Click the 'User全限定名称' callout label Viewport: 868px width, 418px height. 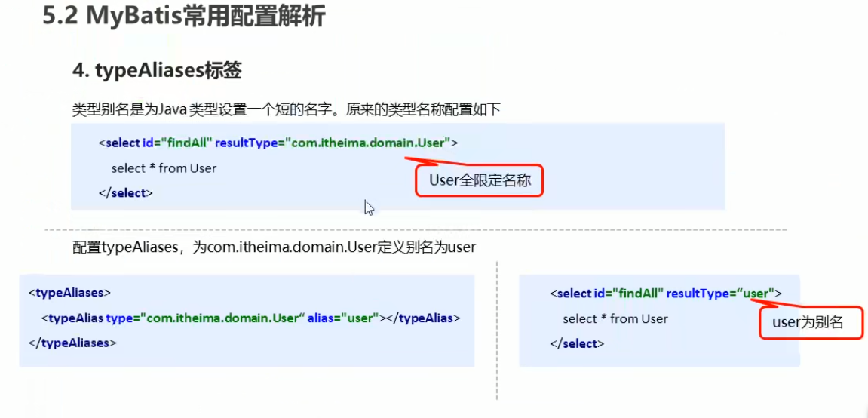[x=480, y=180]
